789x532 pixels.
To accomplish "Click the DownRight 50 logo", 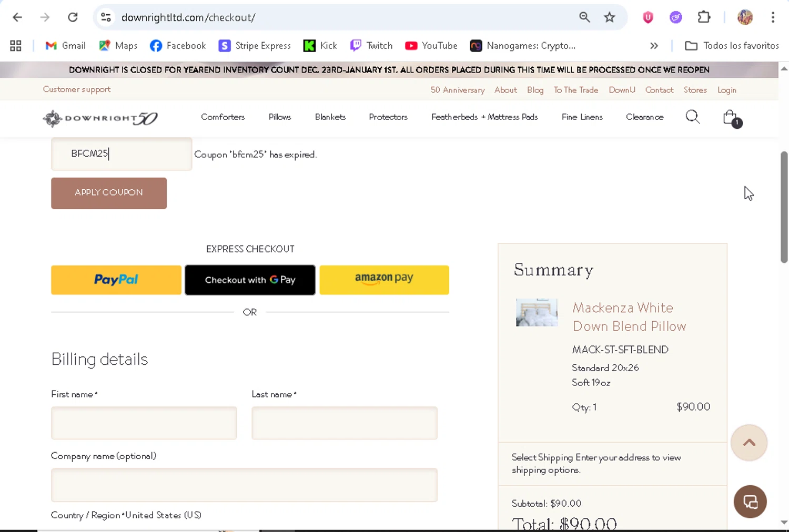I will [100, 118].
